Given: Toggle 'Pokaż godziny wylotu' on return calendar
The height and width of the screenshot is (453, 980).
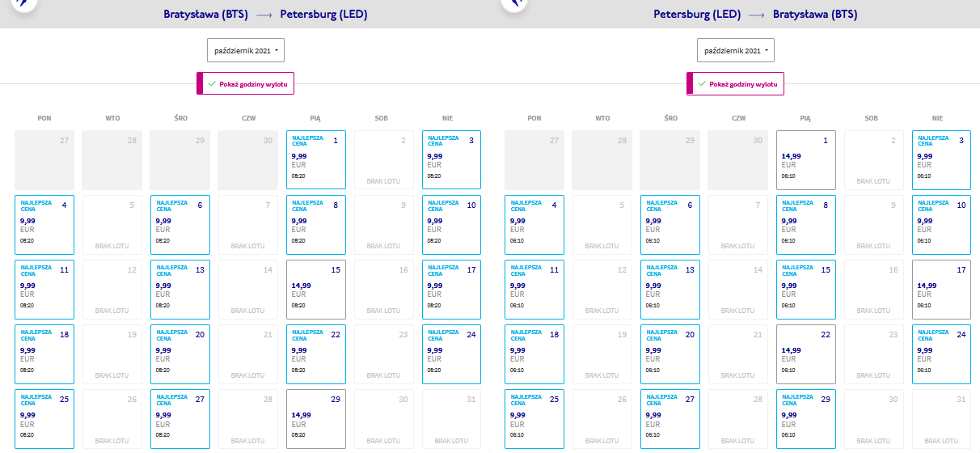Looking at the screenshot, I should (x=736, y=83).
